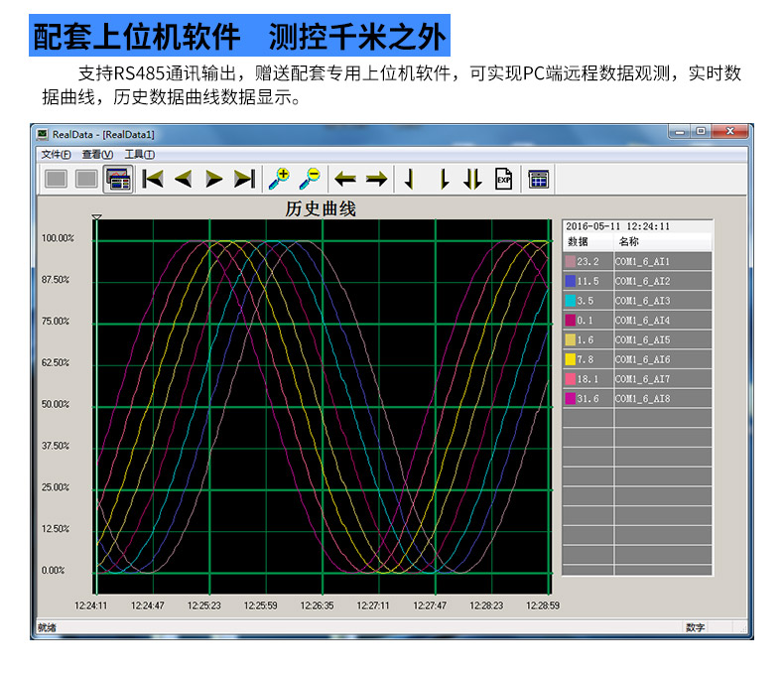This screenshot has height=673, width=784.
Task: Click the second single down-arrow cursor icon
Action: 444,179
